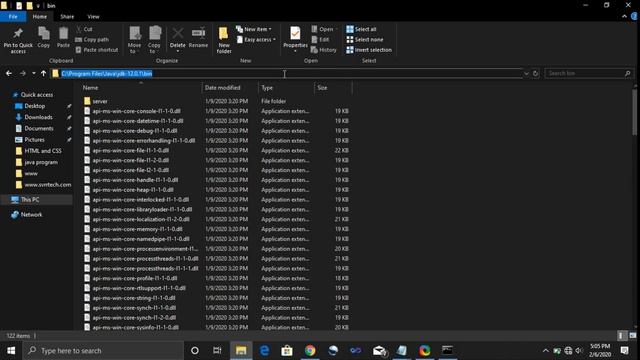Image resolution: width=640 pixels, height=360 pixels.
Task: Click Select all
Action: [361, 29]
